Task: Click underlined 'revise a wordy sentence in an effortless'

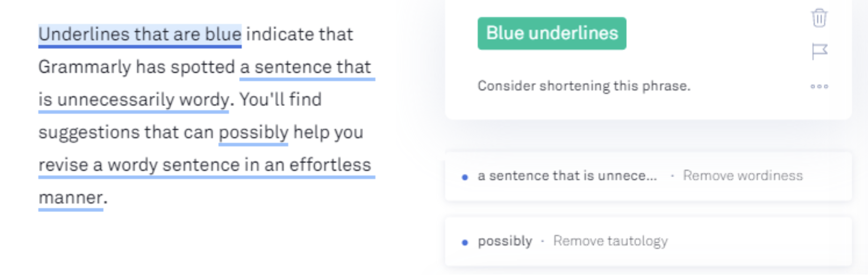Action: [x=205, y=165]
